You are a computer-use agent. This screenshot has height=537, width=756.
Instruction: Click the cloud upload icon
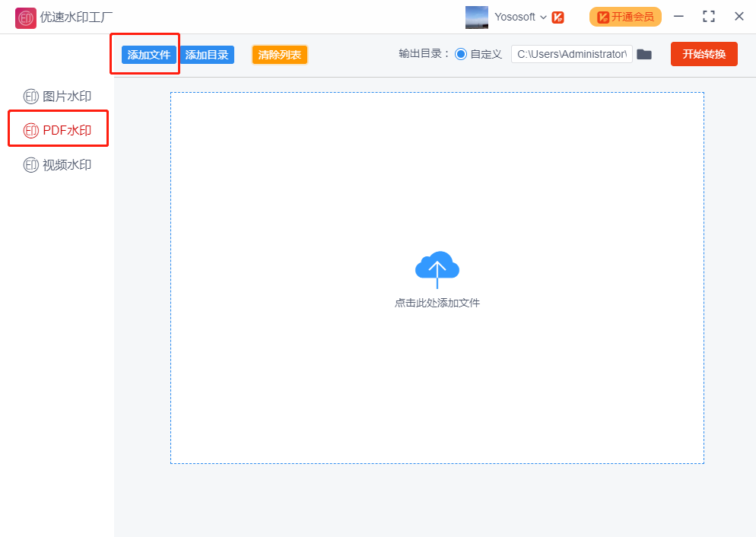(x=437, y=269)
